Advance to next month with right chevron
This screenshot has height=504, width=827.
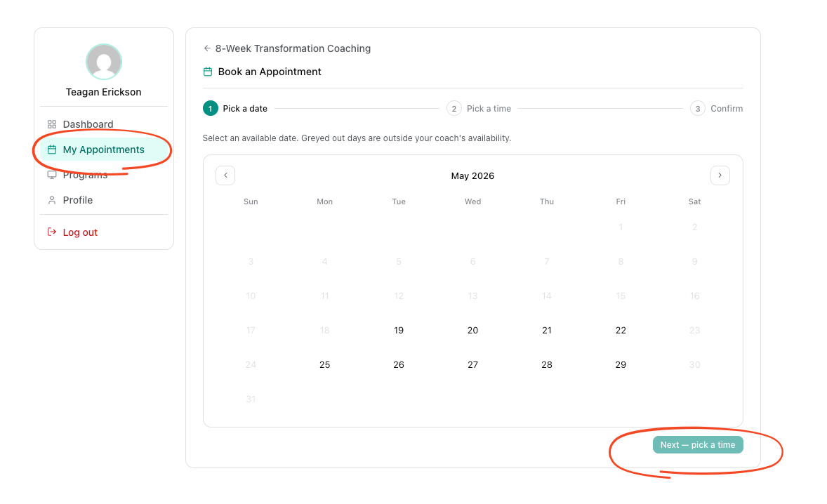[x=720, y=175]
